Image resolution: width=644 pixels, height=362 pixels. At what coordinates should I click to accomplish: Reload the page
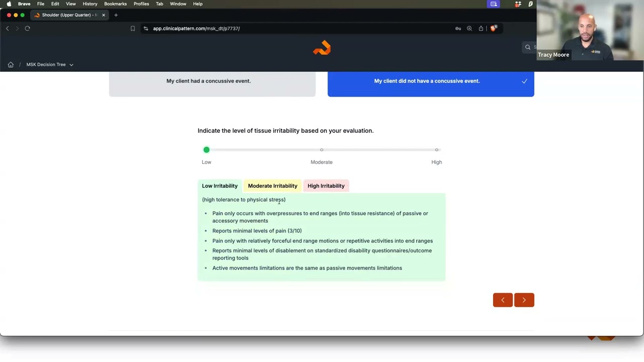(28, 29)
